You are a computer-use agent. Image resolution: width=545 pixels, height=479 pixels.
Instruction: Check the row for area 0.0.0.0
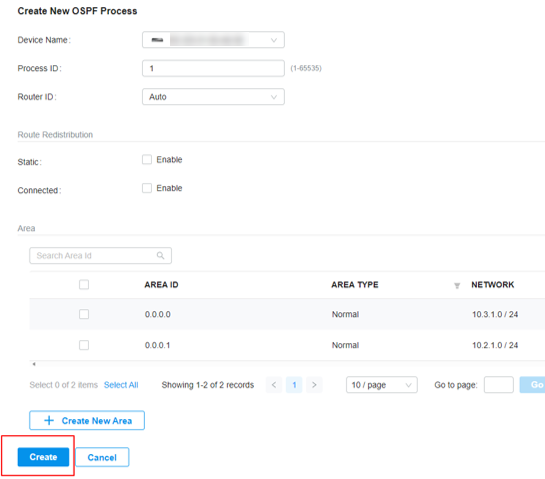[84, 314]
